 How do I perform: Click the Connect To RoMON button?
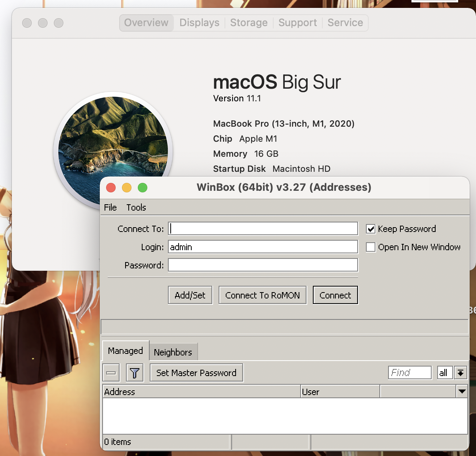(263, 295)
